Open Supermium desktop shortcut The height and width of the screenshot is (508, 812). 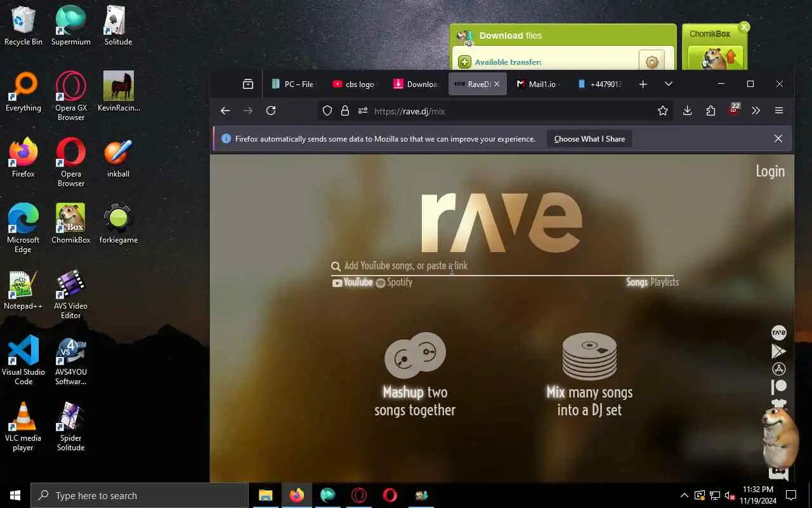[x=71, y=26]
